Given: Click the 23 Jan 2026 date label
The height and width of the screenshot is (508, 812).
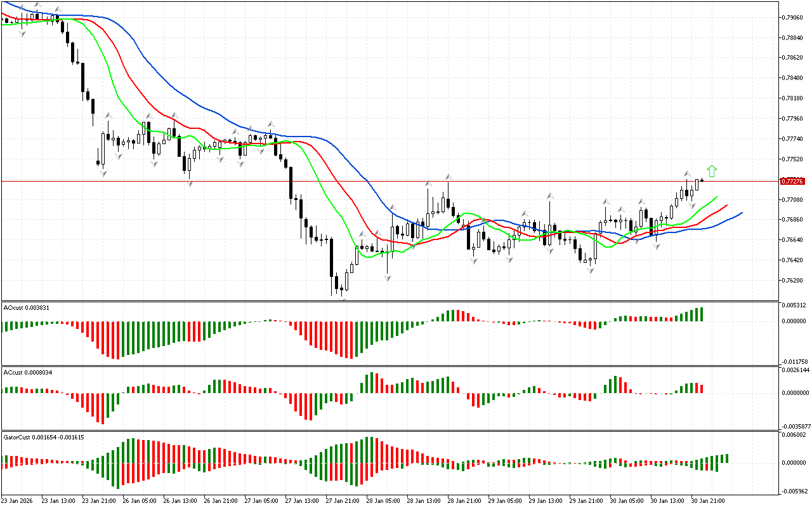Looking at the screenshot, I should point(16,501).
